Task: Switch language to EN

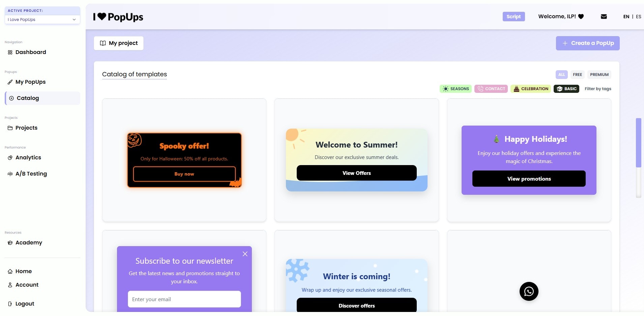Action: point(626,17)
